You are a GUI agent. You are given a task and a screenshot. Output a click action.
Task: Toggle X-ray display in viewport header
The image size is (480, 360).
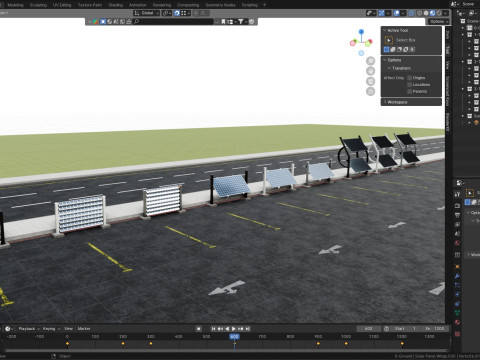tap(412, 13)
